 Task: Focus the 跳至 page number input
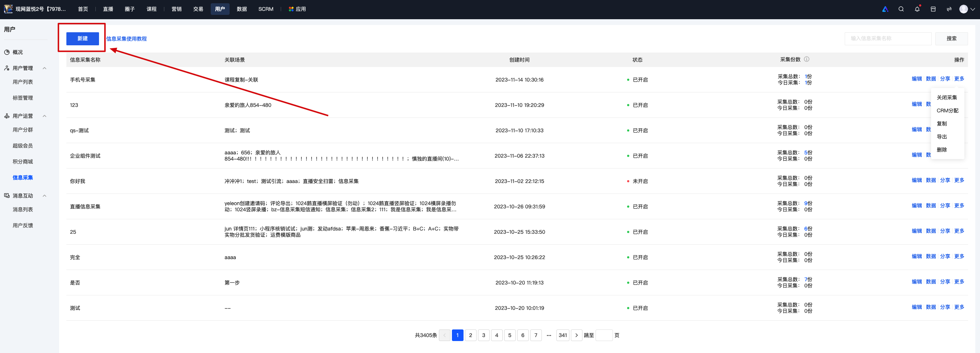coord(604,335)
